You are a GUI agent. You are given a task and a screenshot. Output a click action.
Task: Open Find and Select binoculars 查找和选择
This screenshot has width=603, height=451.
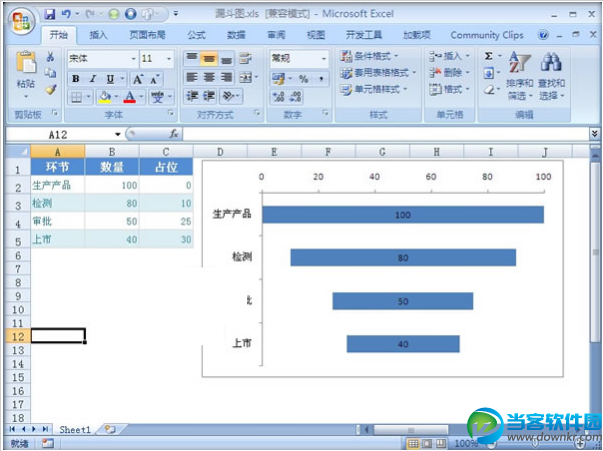click(551, 75)
